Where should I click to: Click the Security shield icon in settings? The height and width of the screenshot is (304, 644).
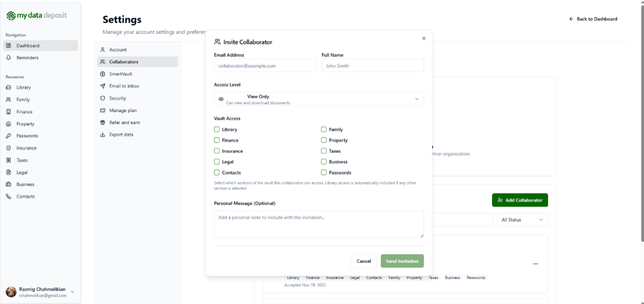coord(103,99)
